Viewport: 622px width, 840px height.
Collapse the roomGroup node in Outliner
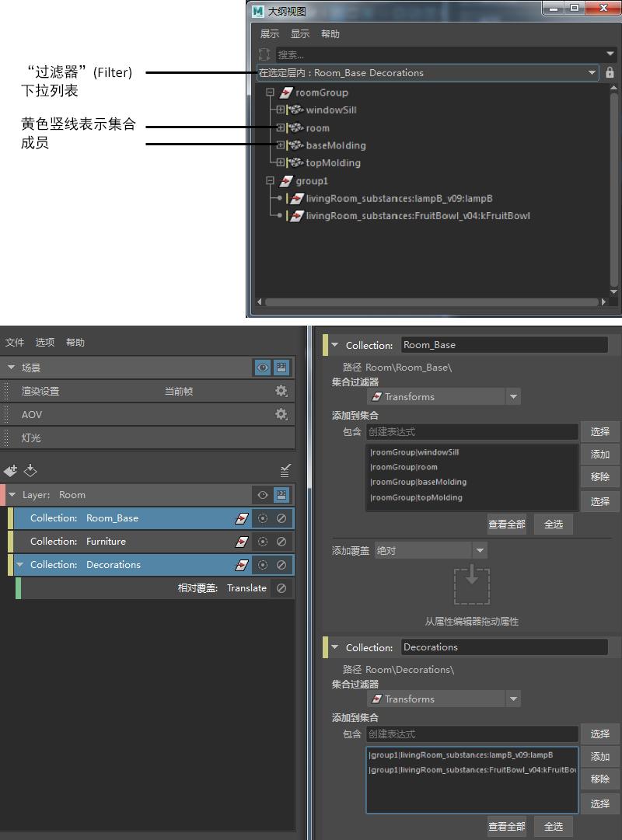click(271, 92)
